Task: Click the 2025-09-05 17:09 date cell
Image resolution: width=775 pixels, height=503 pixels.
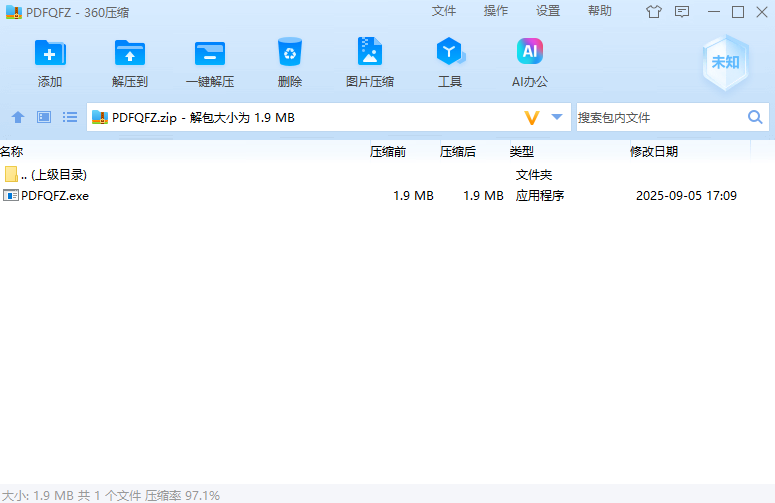Action: 686,196
